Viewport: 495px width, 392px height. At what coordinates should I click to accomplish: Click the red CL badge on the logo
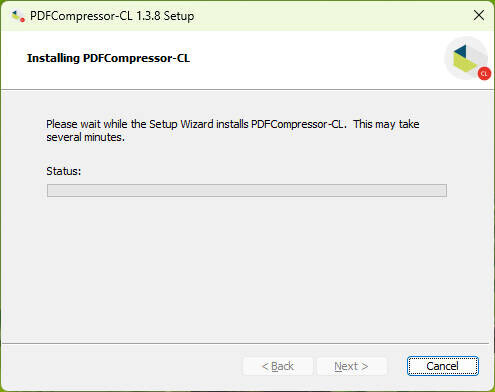pos(484,74)
